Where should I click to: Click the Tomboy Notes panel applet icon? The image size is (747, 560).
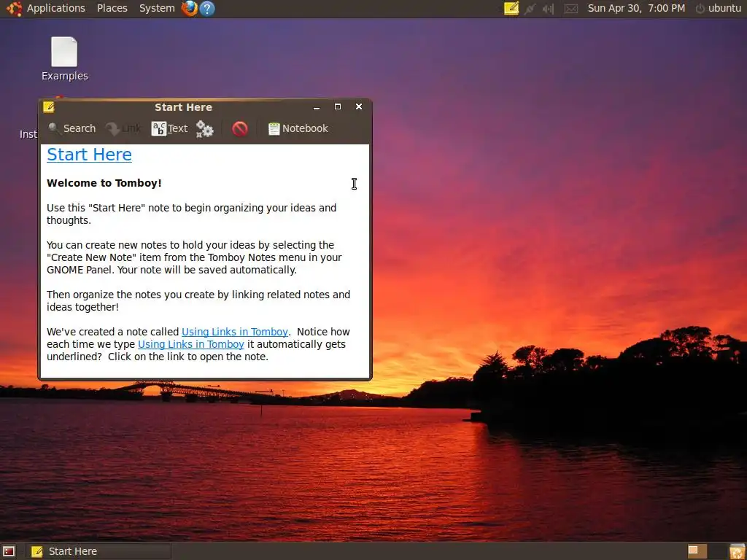(511, 8)
